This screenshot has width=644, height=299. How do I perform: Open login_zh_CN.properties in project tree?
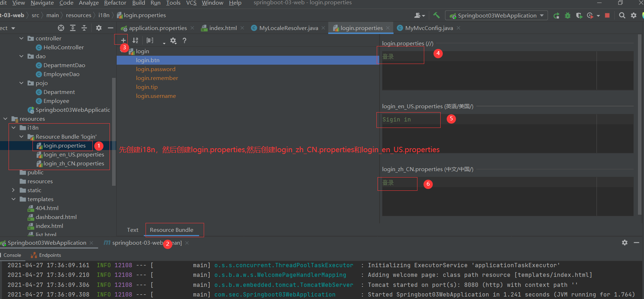pyautogui.click(x=73, y=164)
